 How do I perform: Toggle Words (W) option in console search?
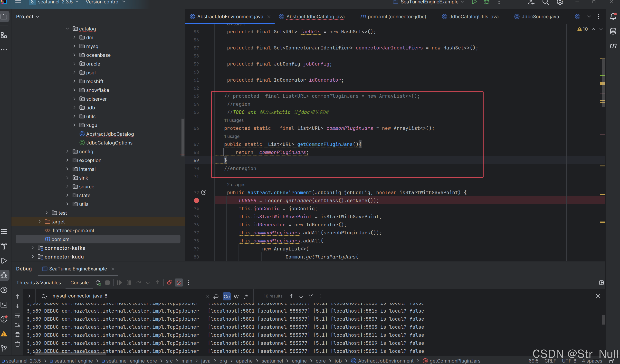(x=236, y=296)
